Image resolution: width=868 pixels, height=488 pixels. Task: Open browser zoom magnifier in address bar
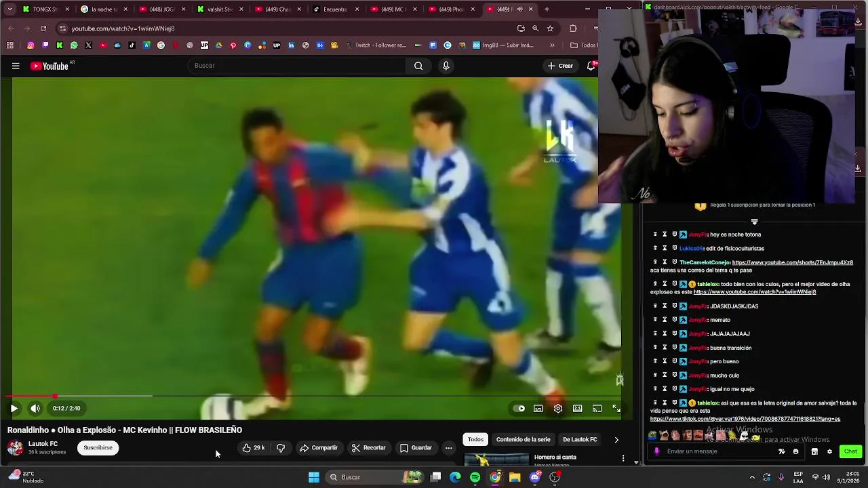535,28
